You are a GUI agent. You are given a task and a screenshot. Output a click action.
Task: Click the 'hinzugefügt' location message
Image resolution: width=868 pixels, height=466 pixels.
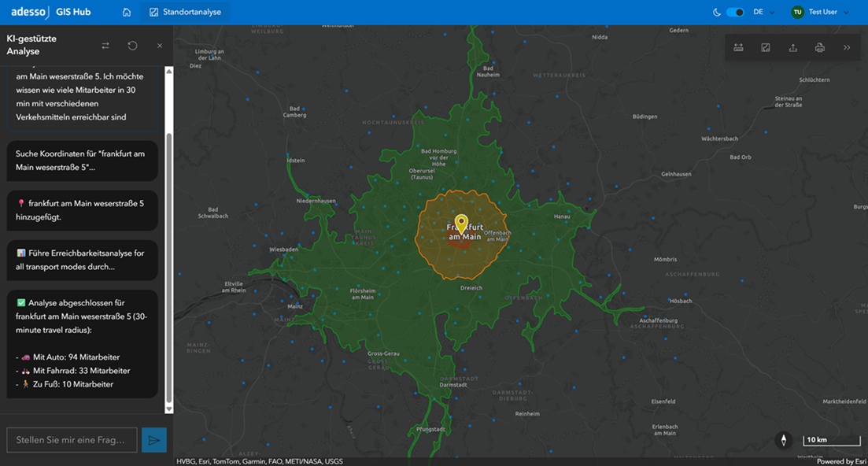coord(82,210)
